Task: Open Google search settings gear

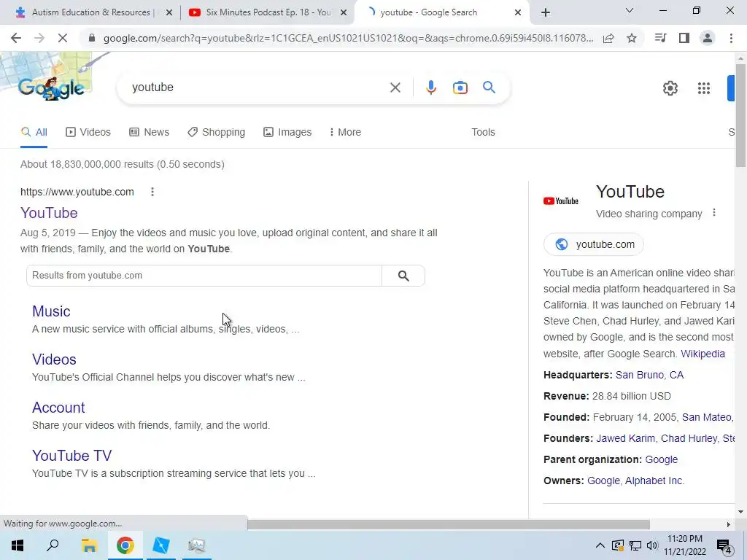Action: 670,88
